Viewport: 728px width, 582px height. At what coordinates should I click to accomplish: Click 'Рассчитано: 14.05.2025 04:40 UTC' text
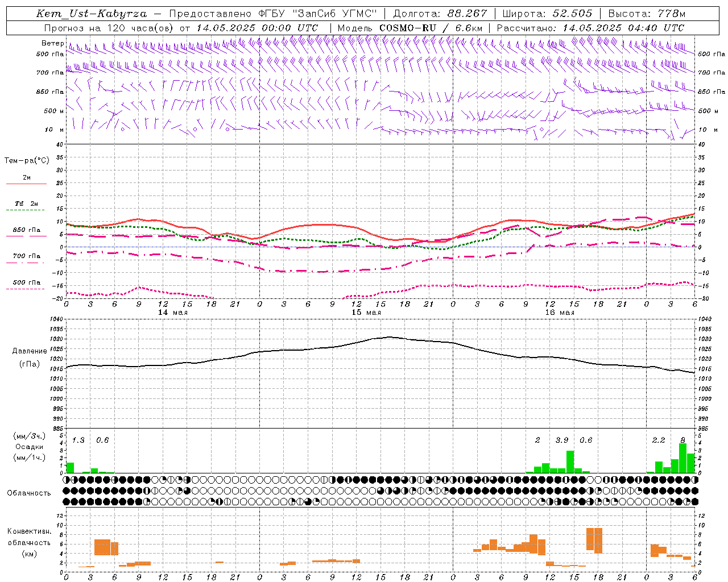pos(590,28)
